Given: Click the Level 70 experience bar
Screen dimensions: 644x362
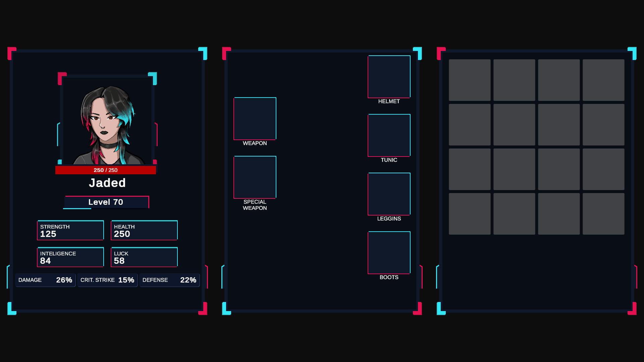Looking at the screenshot, I should click(x=106, y=202).
